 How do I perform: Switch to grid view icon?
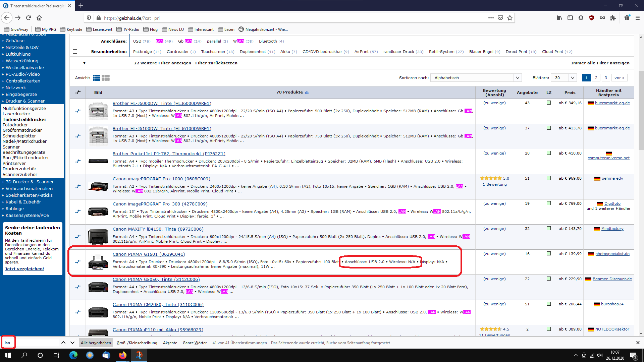pos(106,78)
